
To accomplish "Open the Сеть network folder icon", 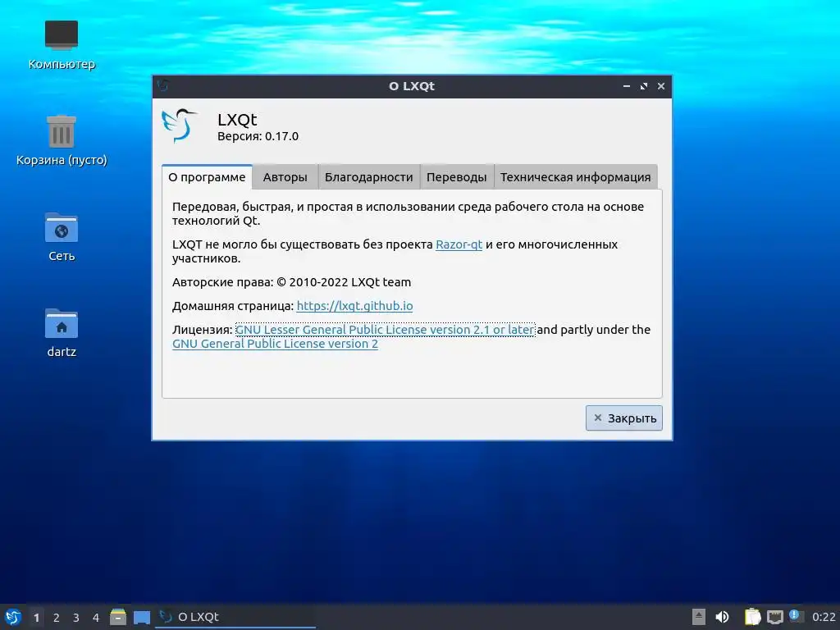I will [x=61, y=237].
